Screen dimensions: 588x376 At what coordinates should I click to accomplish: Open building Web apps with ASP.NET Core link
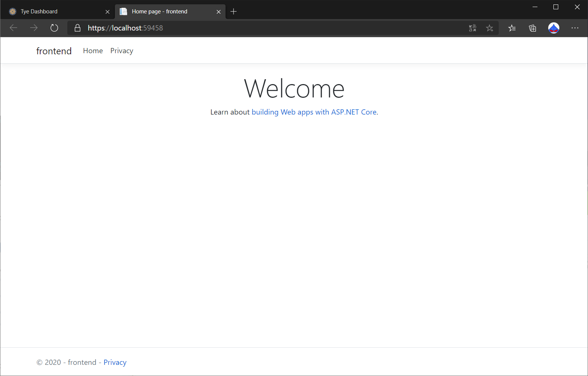(314, 112)
